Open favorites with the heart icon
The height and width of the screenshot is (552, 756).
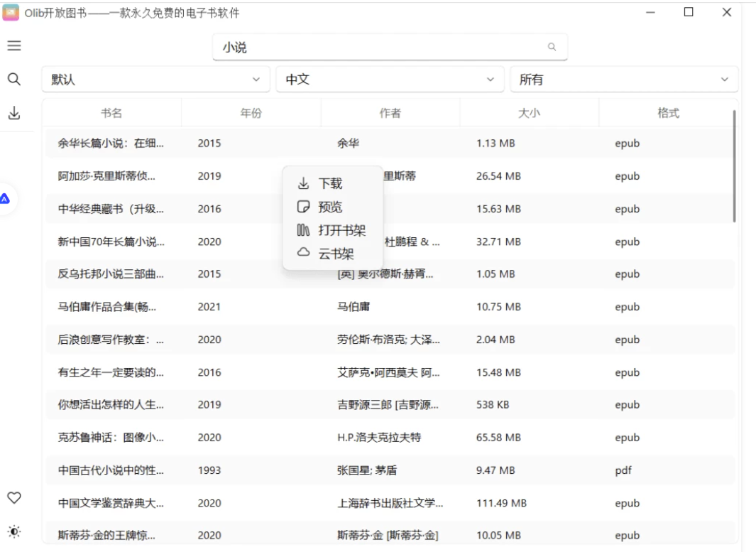(13, 498)
